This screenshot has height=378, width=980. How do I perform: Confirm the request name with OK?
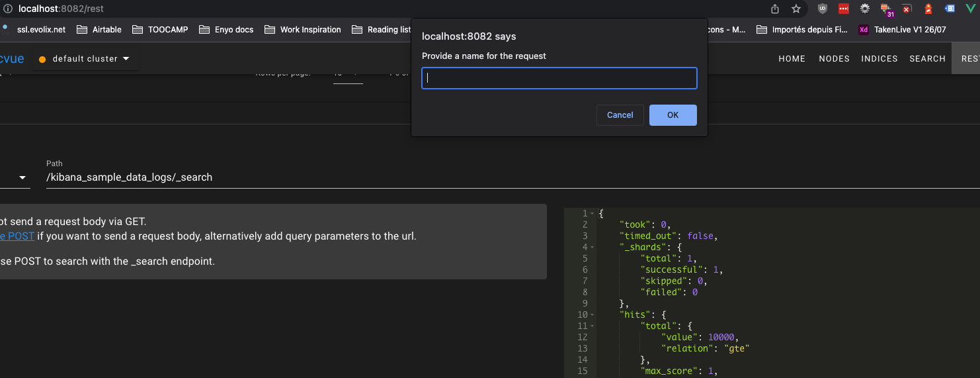tap(673, 115)
